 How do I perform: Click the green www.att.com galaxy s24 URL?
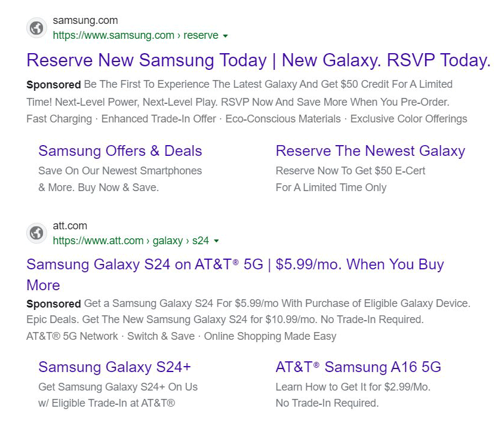[131, 241]
